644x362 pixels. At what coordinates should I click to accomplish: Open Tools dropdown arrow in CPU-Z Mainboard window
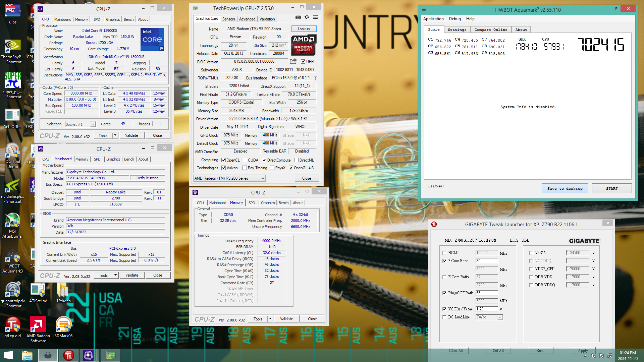(115, 275)
